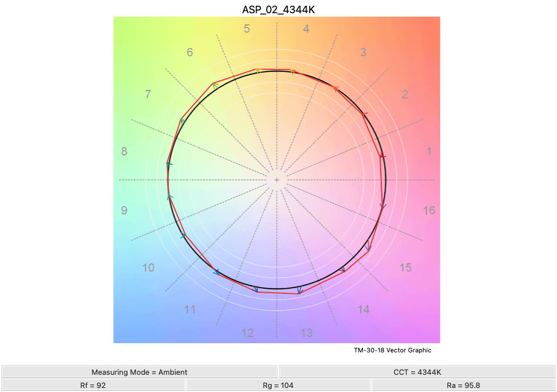The image size is (557, 392).
Task: Click hue bin label 15
Action: pyautogui.click(x=405, y=267)
